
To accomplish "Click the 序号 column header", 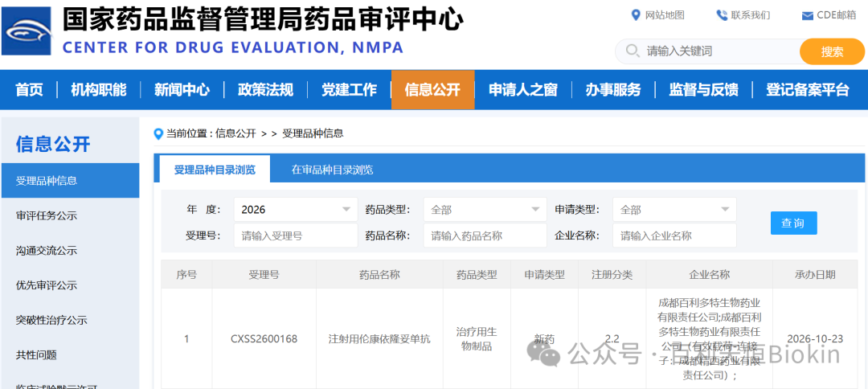I will (186, 274).
